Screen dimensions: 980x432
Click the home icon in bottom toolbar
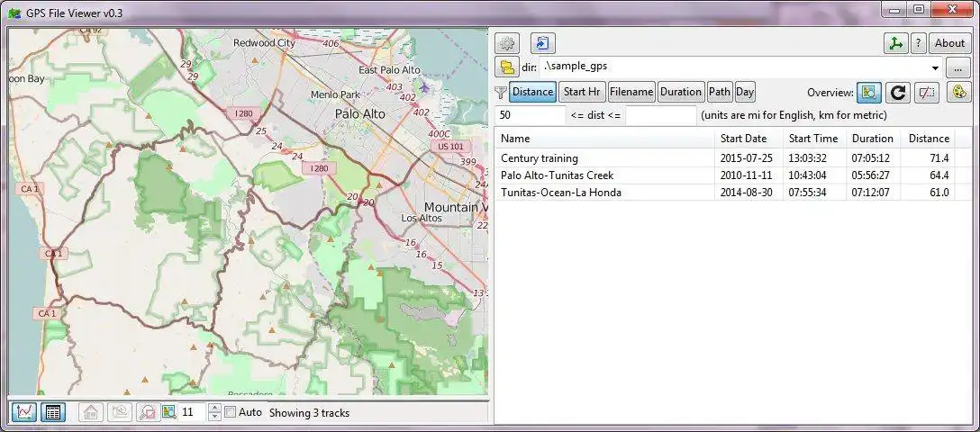(91, 412)
